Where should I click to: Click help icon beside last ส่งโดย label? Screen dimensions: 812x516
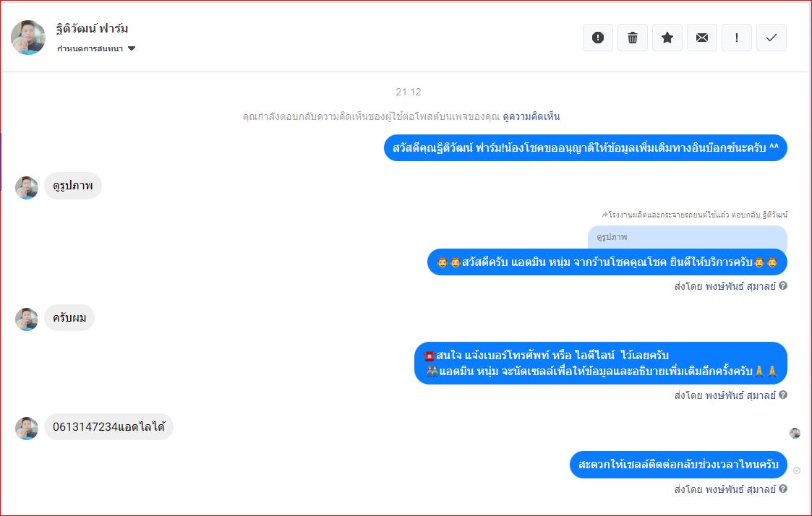click(783, 489)
